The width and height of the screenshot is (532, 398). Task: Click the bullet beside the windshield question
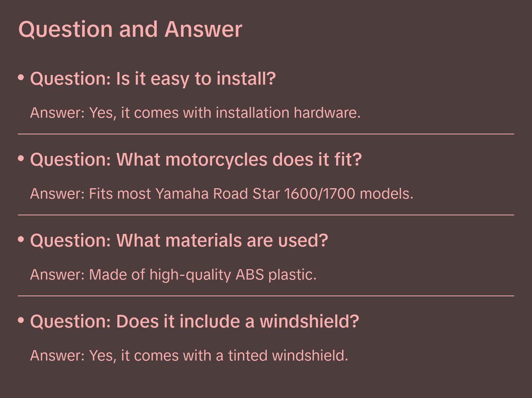coord(21,320)
